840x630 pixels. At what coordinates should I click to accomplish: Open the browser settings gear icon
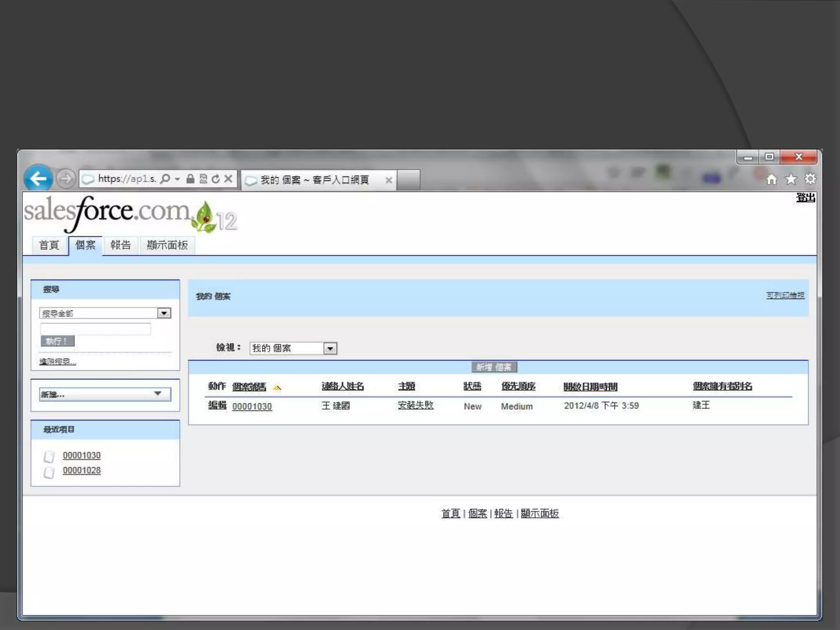point(810,179)
